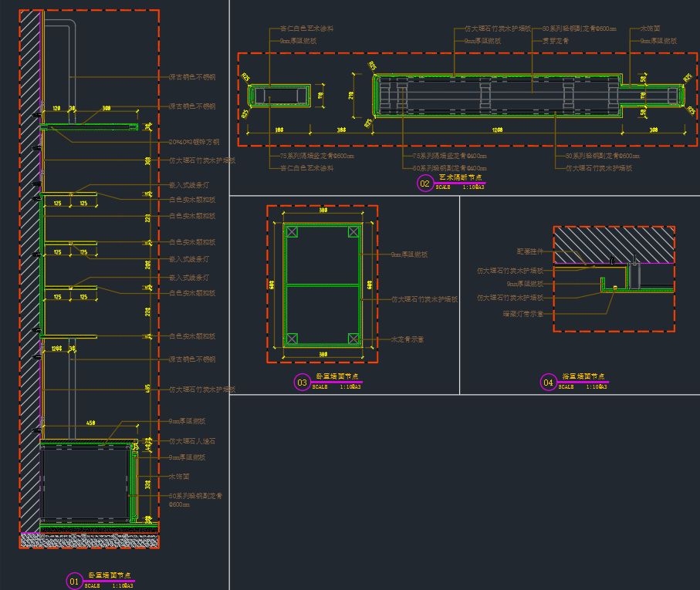Click the '01' detail number bubble
Screen dimensions: 700x590
coord(74,582)
